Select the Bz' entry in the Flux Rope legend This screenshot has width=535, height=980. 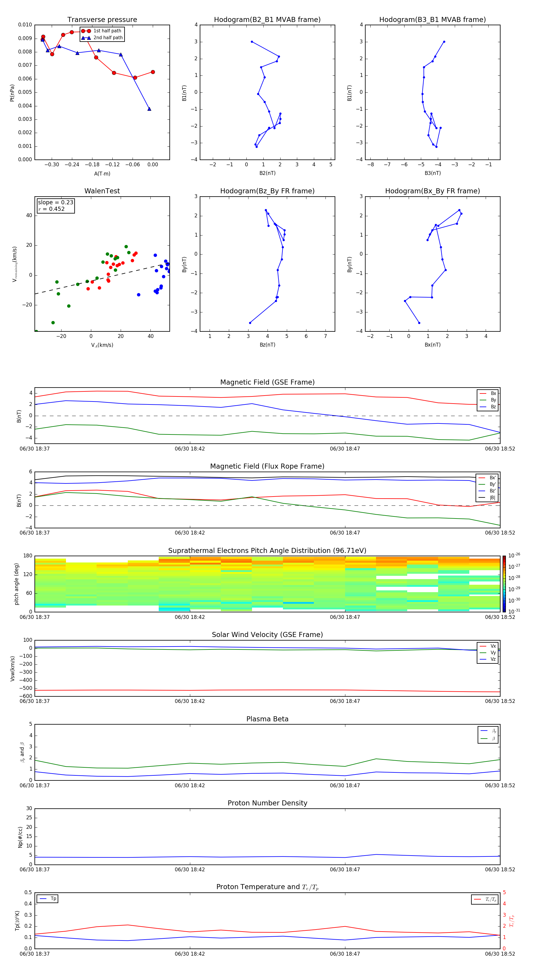pos(487,491)
